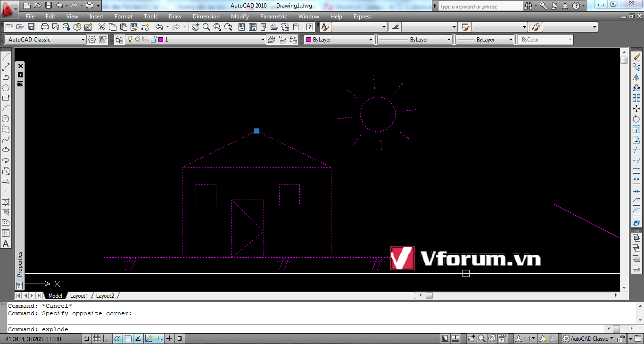This screenshot has width=644, height=344.
Task: Click the Save icon in Standard toolbar
Action: coord(31,27)
